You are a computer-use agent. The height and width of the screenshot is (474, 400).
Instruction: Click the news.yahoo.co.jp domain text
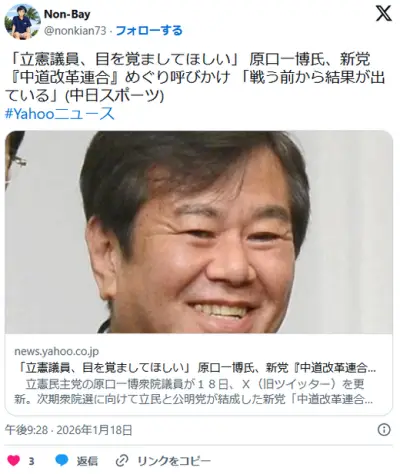(56, 351)
